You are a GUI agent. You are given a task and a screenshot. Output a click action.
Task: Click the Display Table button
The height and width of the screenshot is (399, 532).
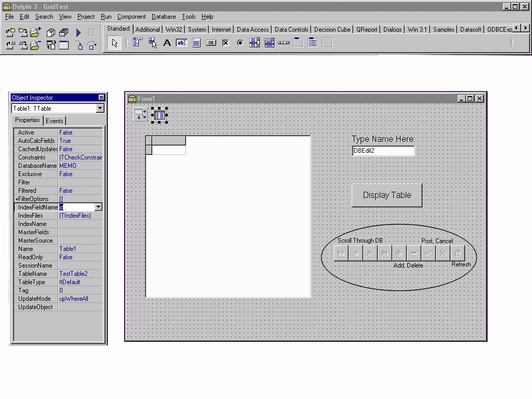tap(387, 195)
